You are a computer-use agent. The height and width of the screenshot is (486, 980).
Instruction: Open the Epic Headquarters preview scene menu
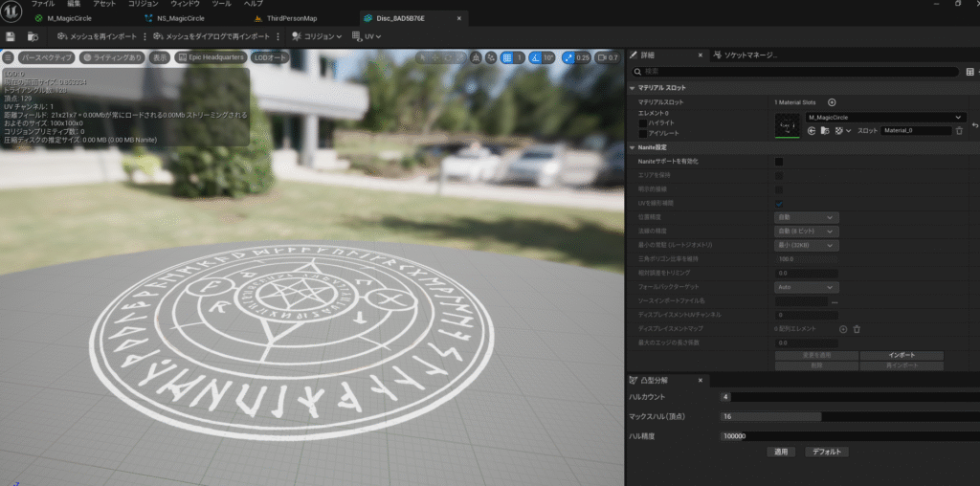pos(211,57)
